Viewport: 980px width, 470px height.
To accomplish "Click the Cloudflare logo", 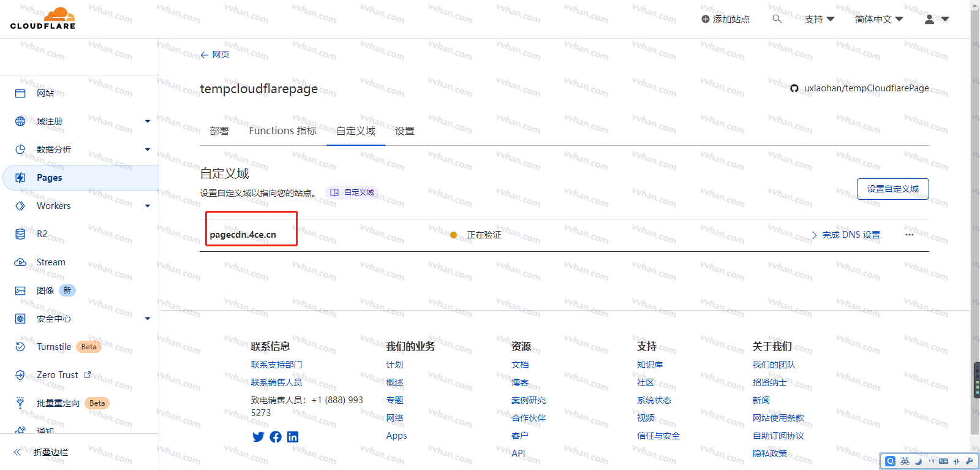I will click(x=43, y=18).
